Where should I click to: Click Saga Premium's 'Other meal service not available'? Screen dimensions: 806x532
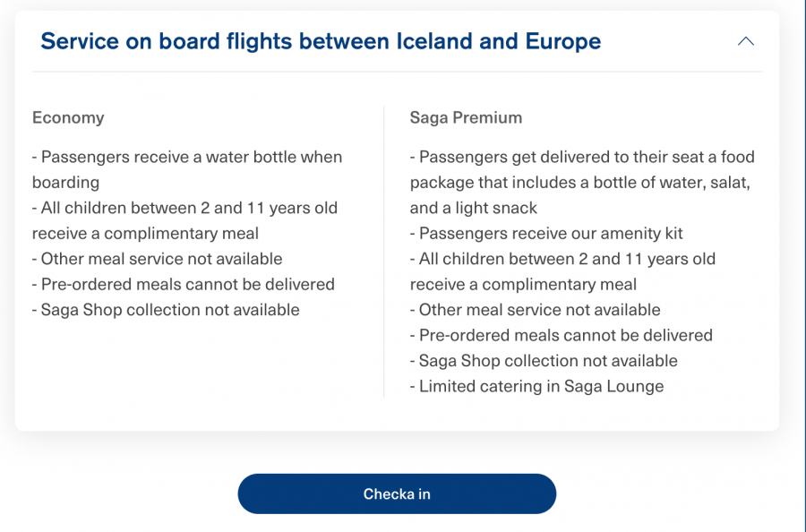(x=536, y=310)
